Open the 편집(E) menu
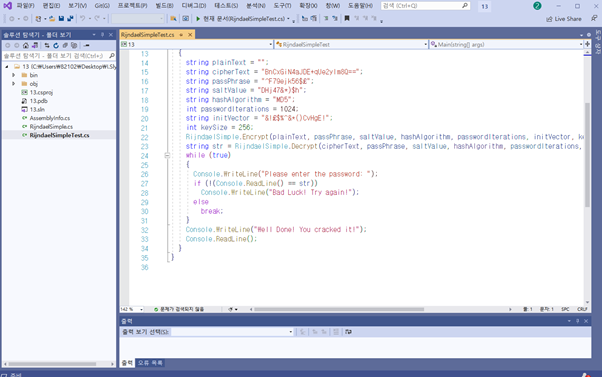The image size is (602, 377). pos(51,6)
